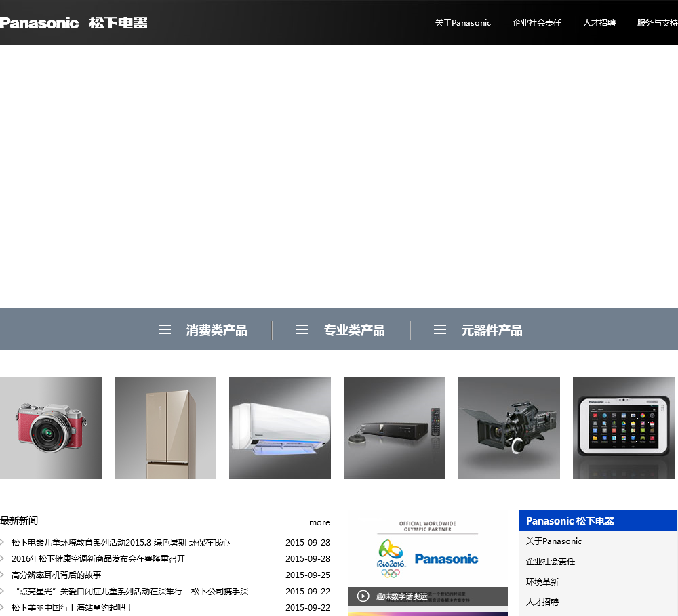Click the more link for 最新新闻
The height and width of the screenshot is (616, 678).
pyautogui.click(x=319, y=522)
